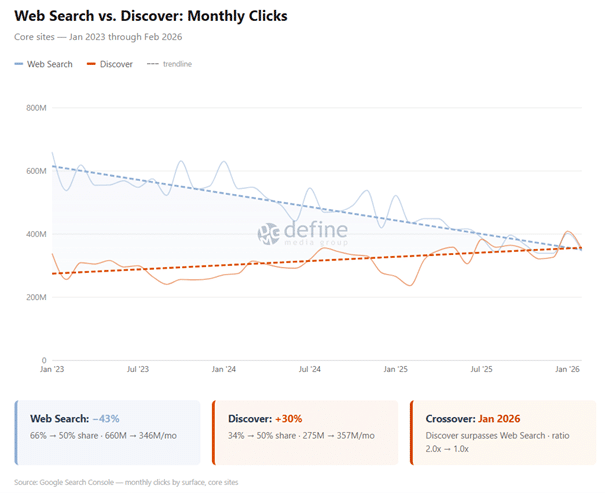Click the Jul '23 x-axis label
Image resolution: width=605 pixels, height=493 pixels.
pos(138,370)
